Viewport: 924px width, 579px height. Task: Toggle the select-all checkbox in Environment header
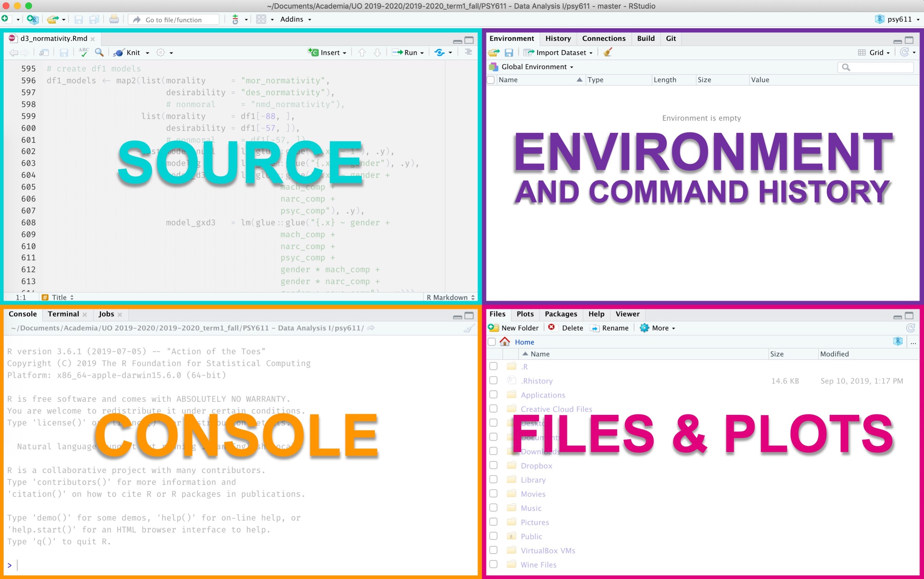(491, 80)
